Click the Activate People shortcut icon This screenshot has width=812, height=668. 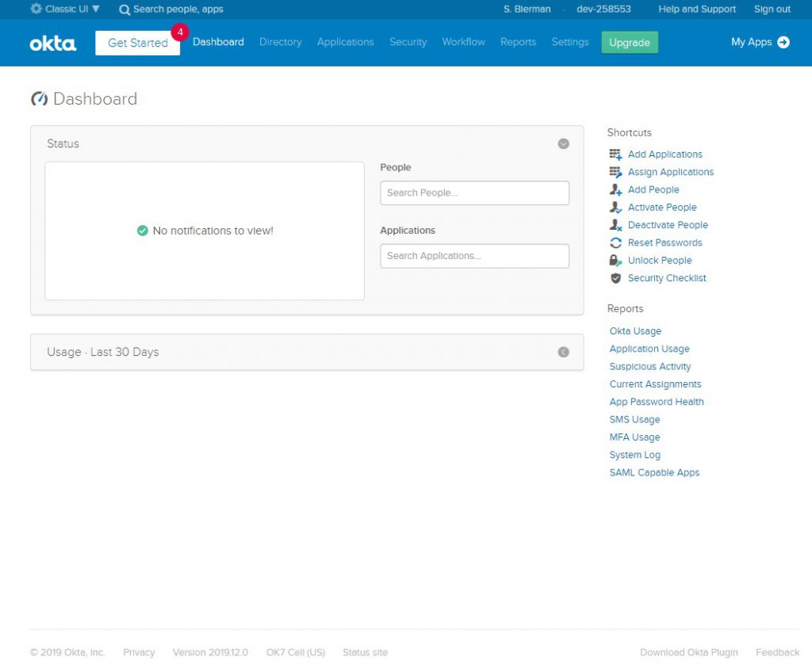[615, 208]
